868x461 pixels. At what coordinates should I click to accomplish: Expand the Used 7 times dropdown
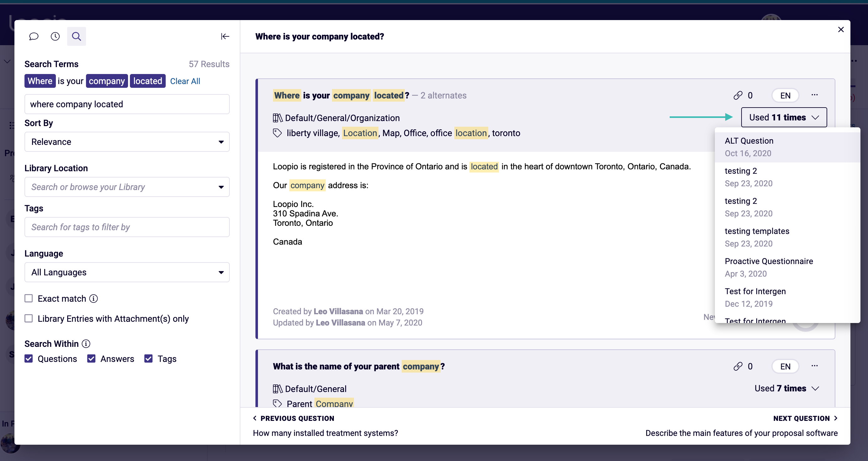786,389
